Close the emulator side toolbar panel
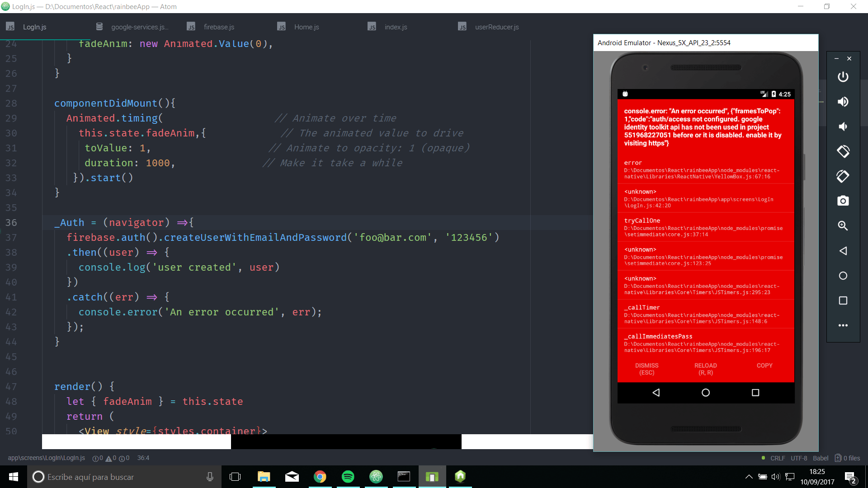This screenshot has width=868, height=488. point(849,59)
